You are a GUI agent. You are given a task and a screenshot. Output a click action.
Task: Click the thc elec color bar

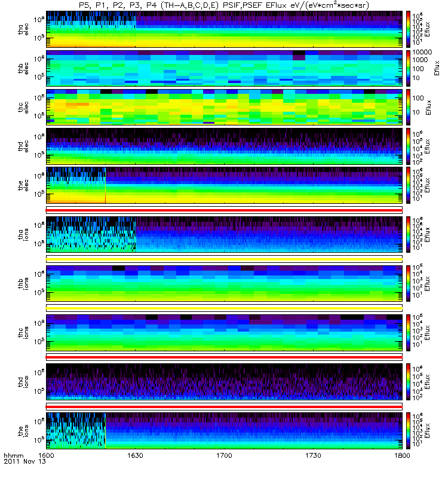pos(408,108)
